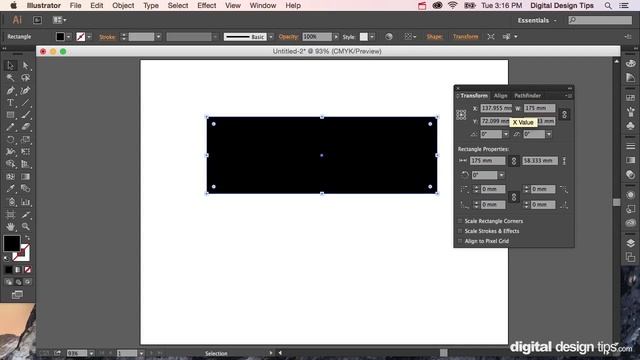Switch to Draw Behind mode
Image resolution: width=640 pixels, height=360 pixels.
pyautogui.click(x=18, y=282)
